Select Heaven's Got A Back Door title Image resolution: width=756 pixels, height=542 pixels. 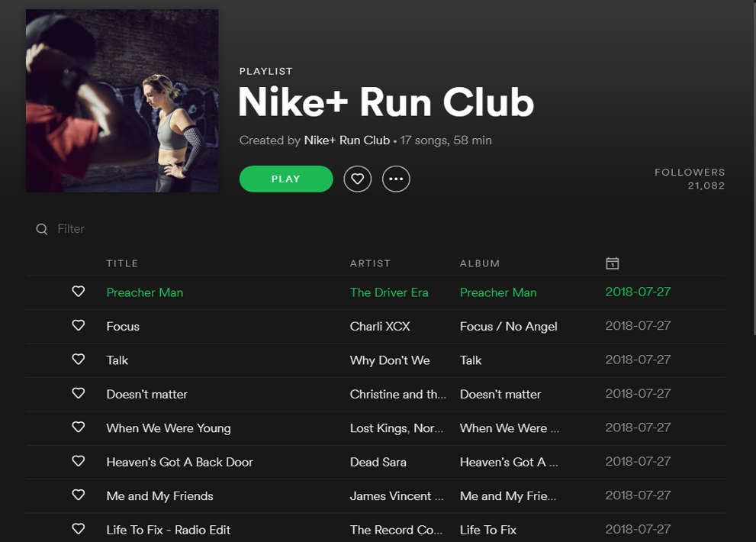pyautogui.click(x=180, y=462)
